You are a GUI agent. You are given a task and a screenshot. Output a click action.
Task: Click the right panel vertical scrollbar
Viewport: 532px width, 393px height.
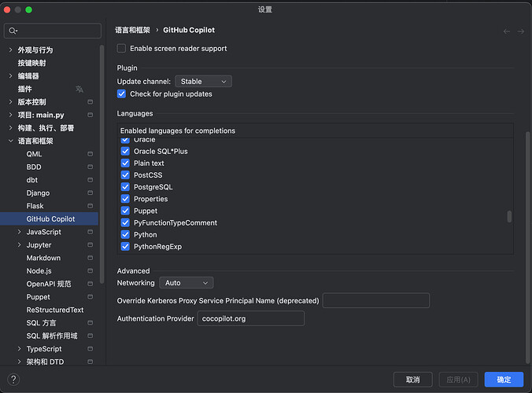click(x=527, y=248)
